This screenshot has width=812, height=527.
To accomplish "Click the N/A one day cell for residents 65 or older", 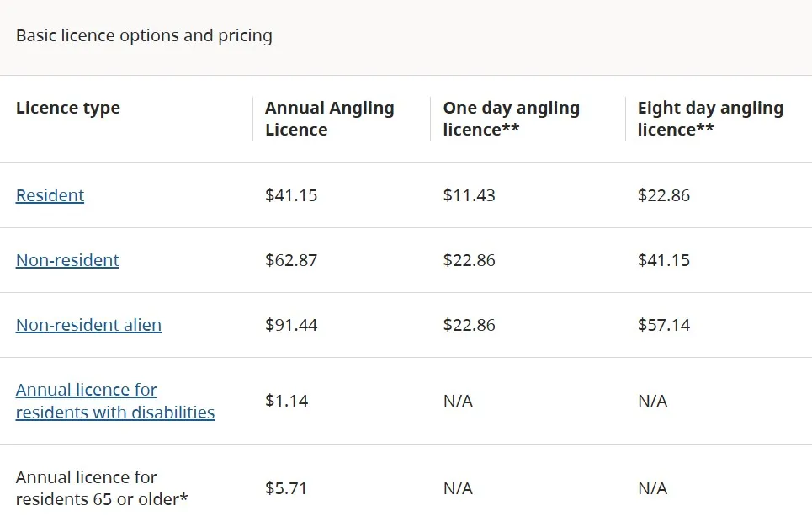I will tap(458, 488).
